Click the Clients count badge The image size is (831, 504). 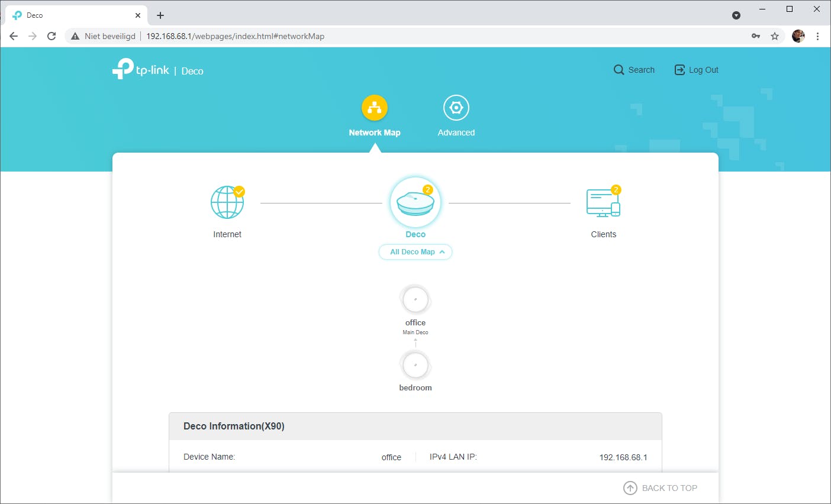616,190
